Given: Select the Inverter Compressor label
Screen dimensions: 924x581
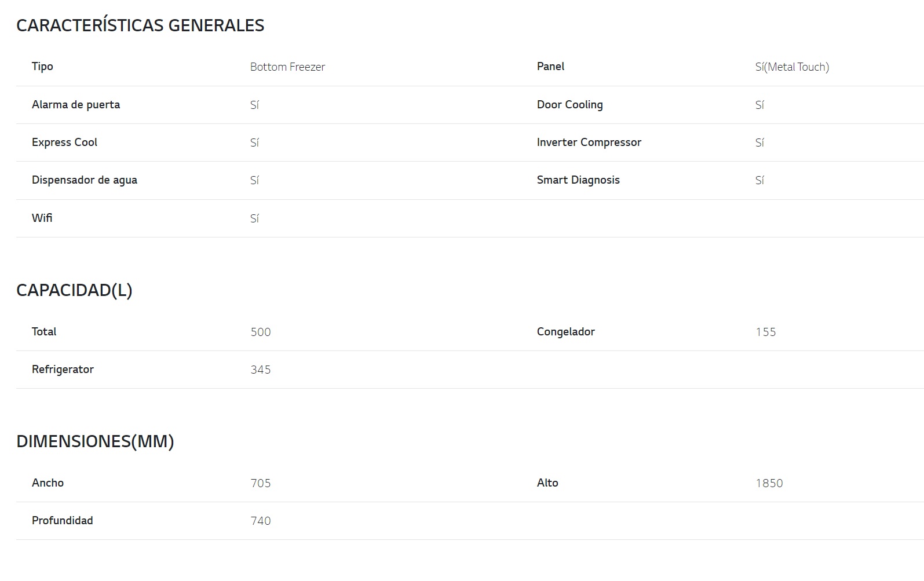Looking at the screenshot, I should click(589, 142).
